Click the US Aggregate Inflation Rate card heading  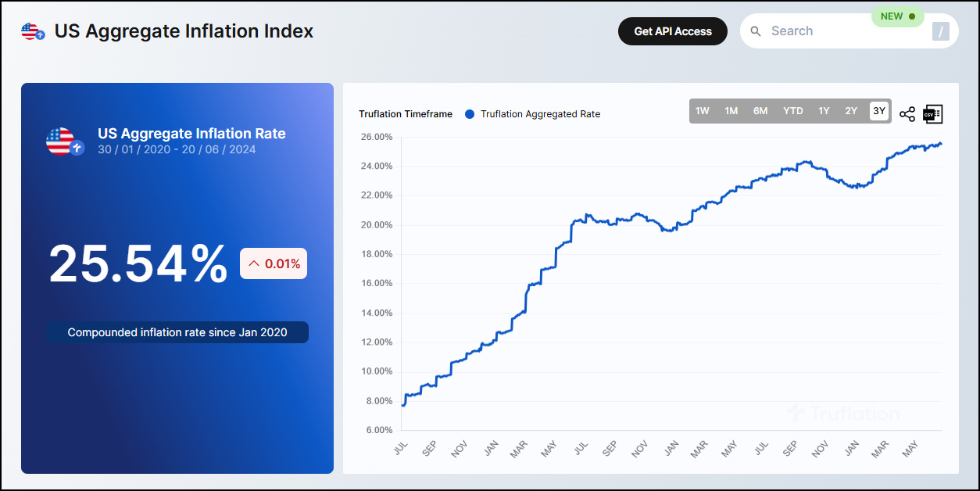pos(191,134)
